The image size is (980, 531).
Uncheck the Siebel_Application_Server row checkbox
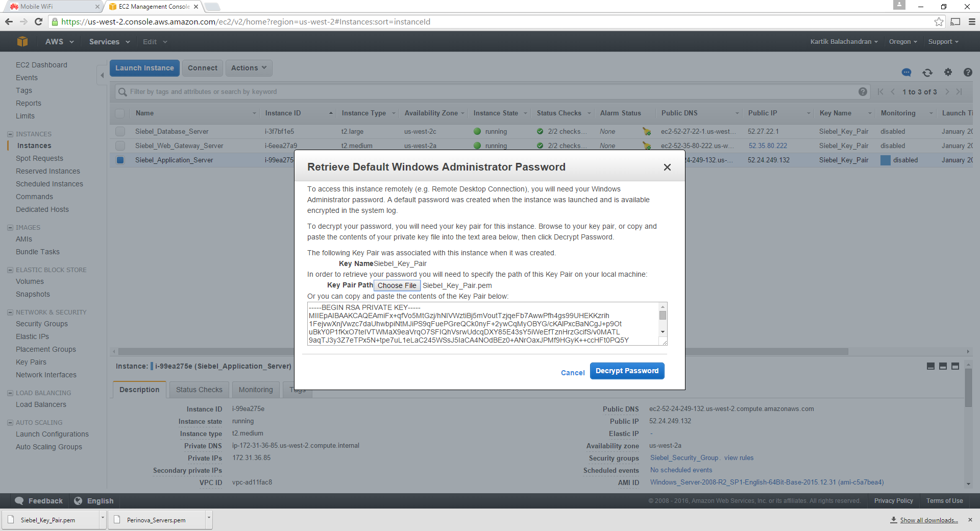[x=120, y=160]
